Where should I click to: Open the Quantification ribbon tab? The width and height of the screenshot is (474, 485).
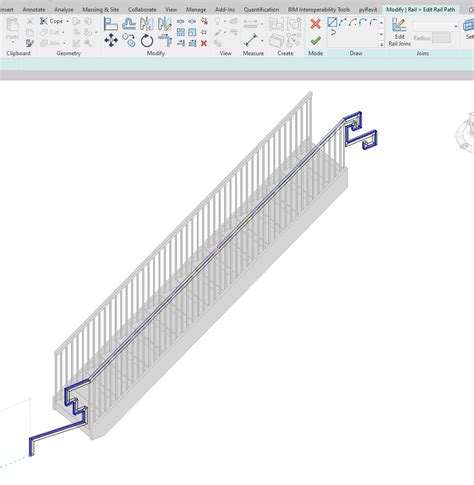(x=261, y=9)
